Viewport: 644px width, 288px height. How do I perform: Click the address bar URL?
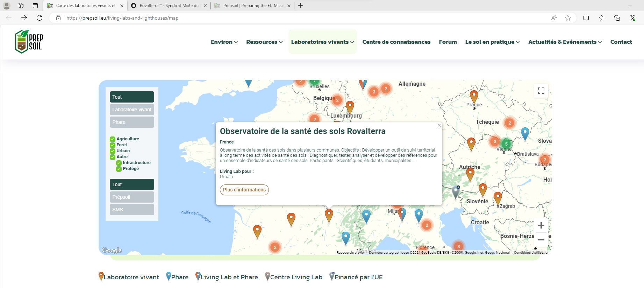point(122,18)
